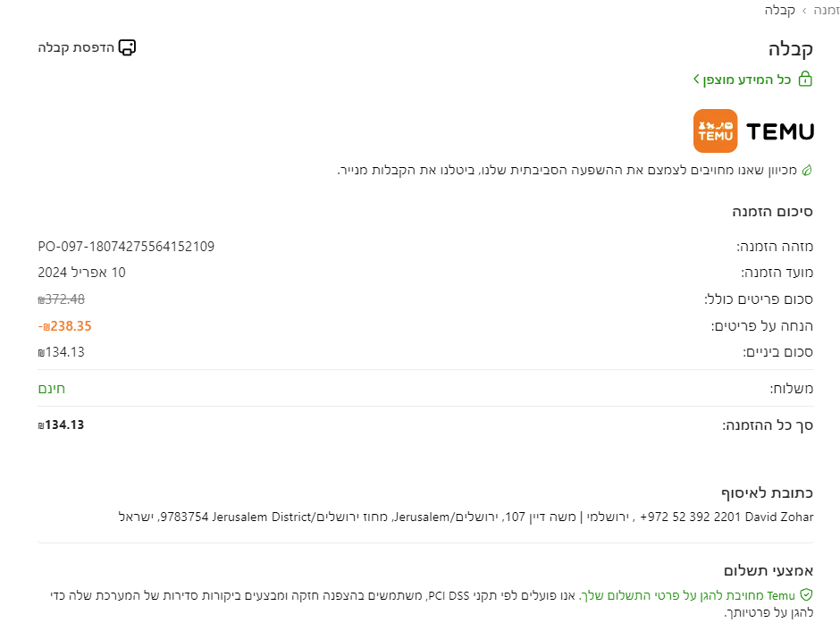This screenshot has height=631, width=840.
Task: Select the TEMU wordmark next to the logo
Action: pos(779,131)
